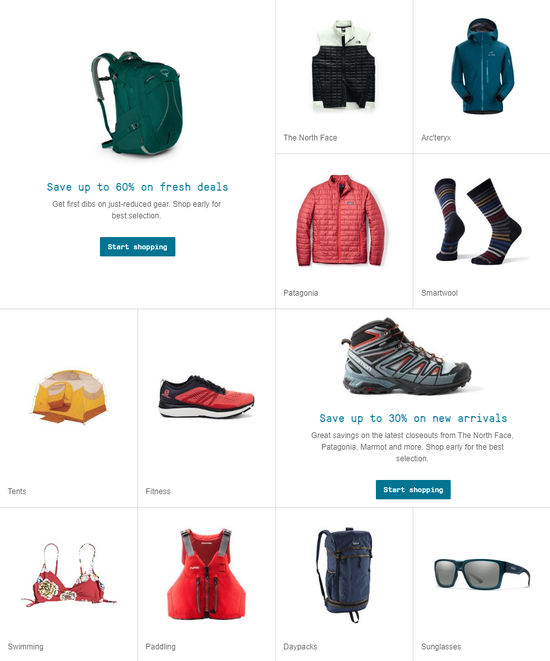Click the red Patagonia puffer jacket
The image size is (550, 661).
(x=341, y=220)
